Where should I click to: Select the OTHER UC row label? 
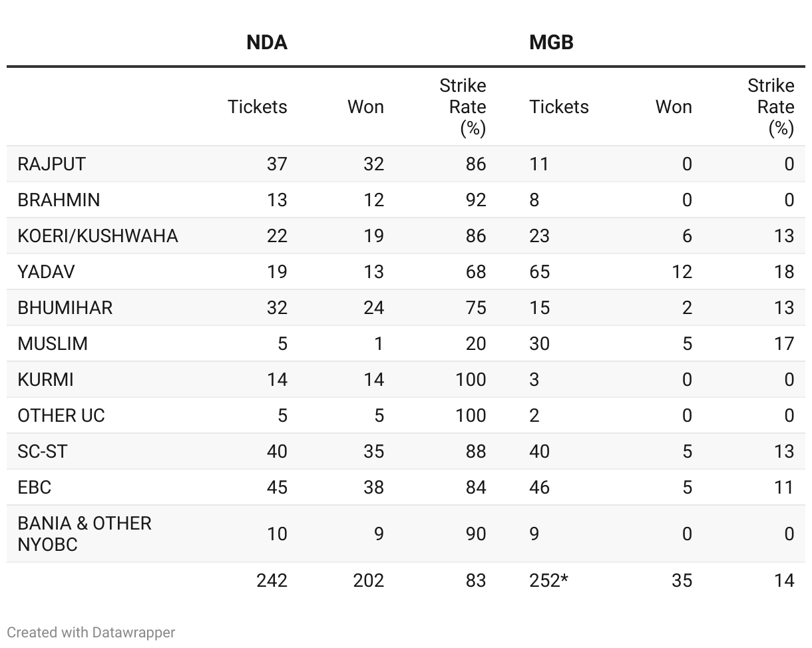pos(61,416)
